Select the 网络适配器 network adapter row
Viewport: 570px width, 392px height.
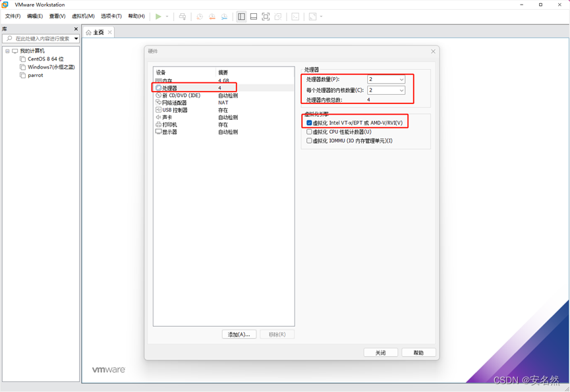tap(223, 103)
